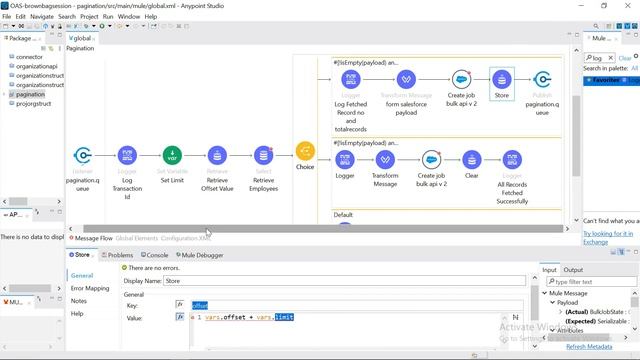
Task: Select the Publish pagination.queue node
Action: (542, 79)
